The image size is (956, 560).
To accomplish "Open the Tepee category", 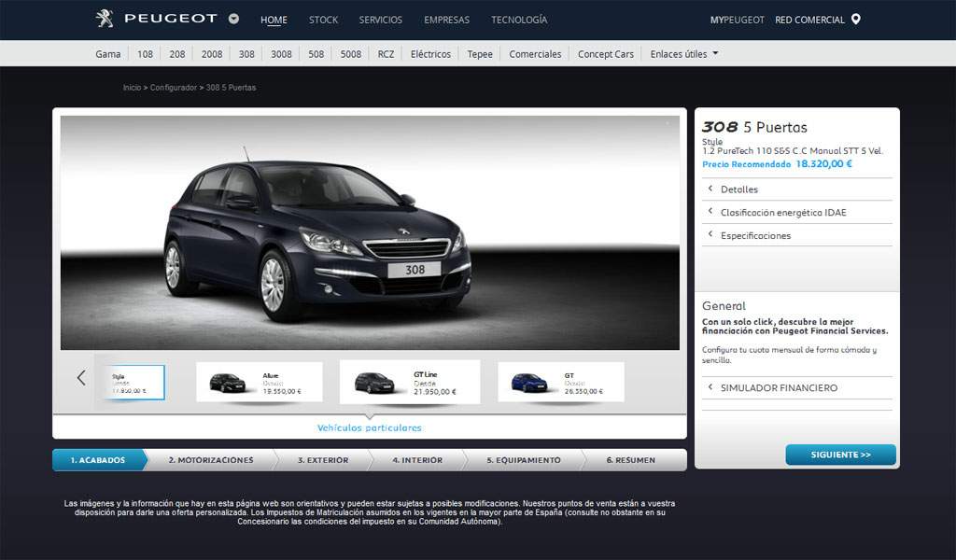I will (x=480, y=54).
